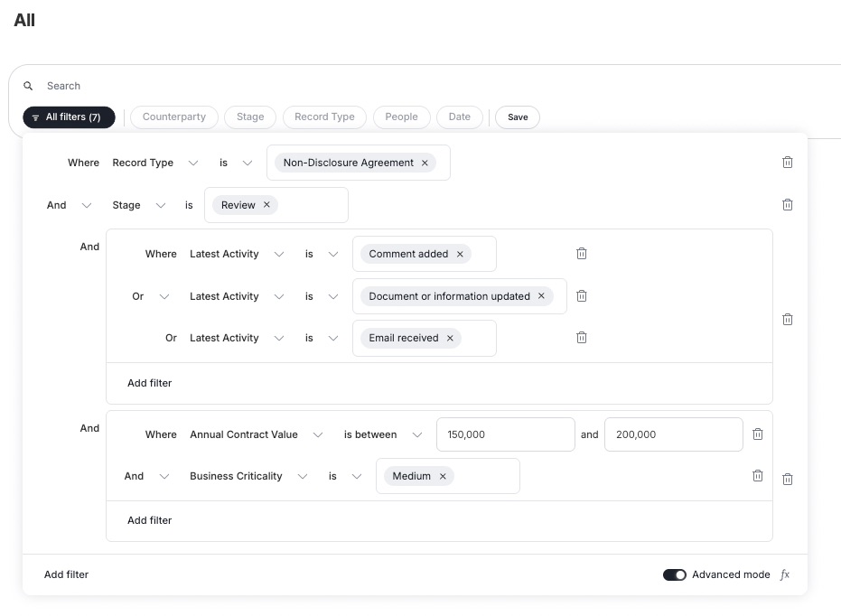Delete the Email received activity filter
This screenshot has height=616, width=841.
click(581, 338)
